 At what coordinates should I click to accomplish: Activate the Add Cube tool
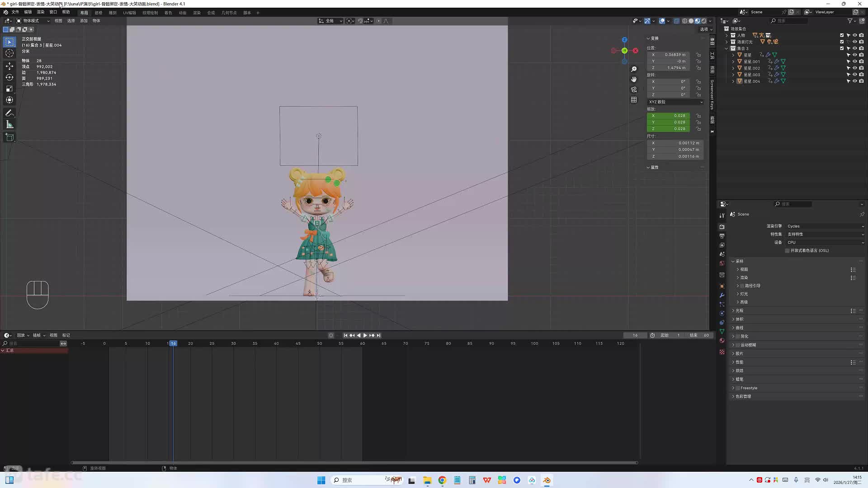[x=9, y=137]
